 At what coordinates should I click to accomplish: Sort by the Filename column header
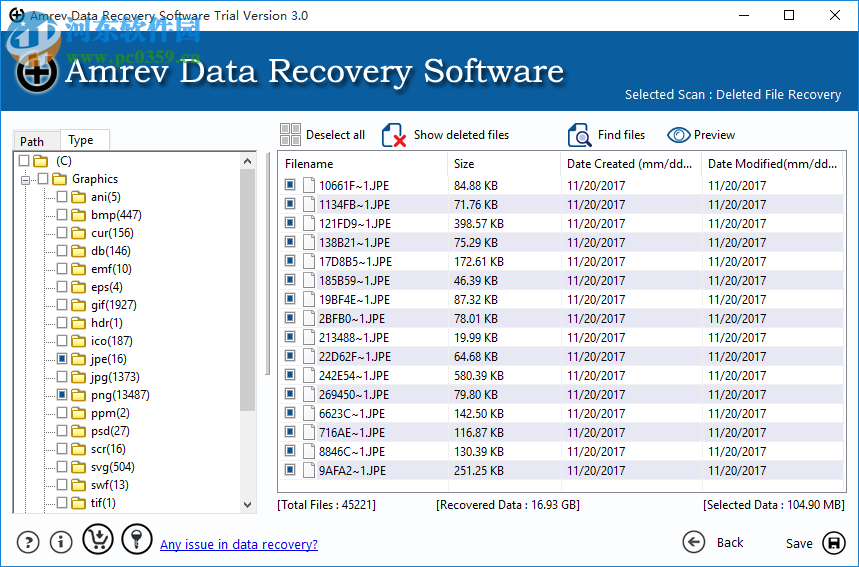point(363,164)
